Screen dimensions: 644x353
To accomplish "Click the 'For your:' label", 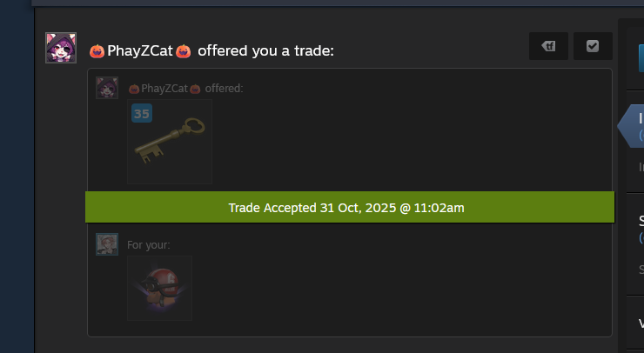I will pyautogui.click(x=148, y=245).
